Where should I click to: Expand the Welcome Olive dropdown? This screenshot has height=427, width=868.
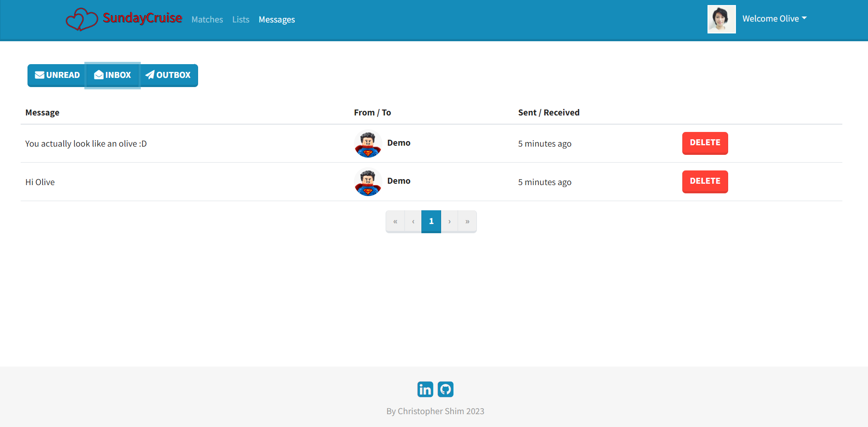pyautogui.click(x=774, y=19)
